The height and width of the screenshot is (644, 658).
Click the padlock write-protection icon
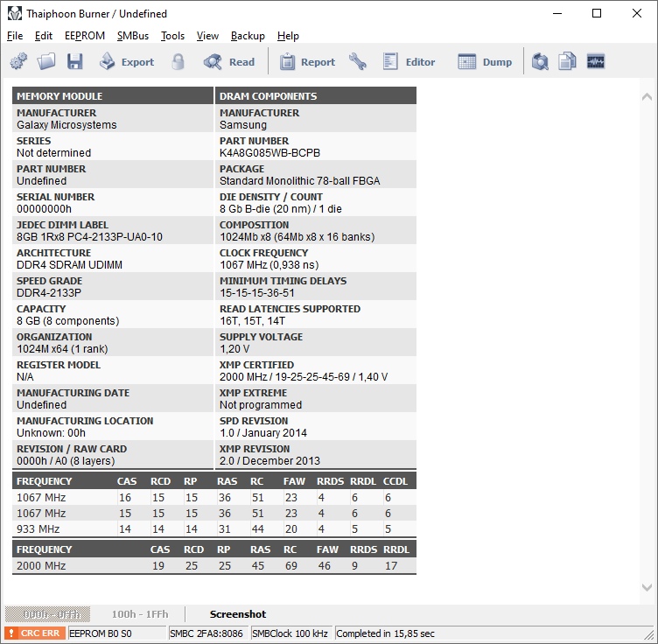pos(178,61)
